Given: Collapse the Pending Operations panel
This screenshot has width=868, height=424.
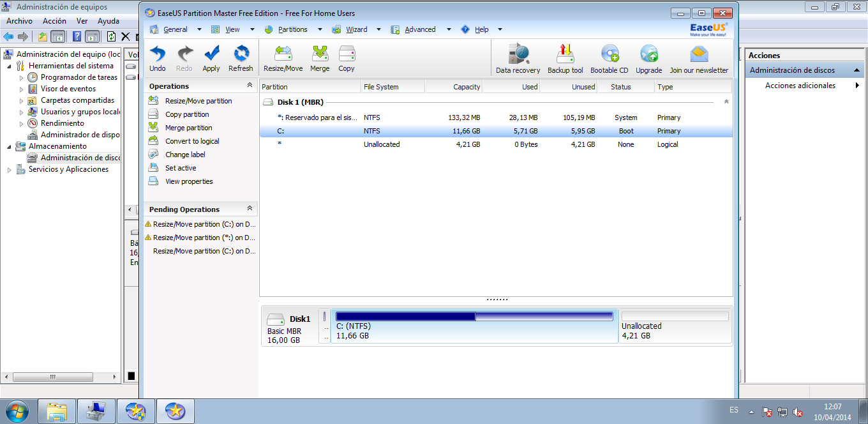Looking at the screenshot, I should (250, 209).
